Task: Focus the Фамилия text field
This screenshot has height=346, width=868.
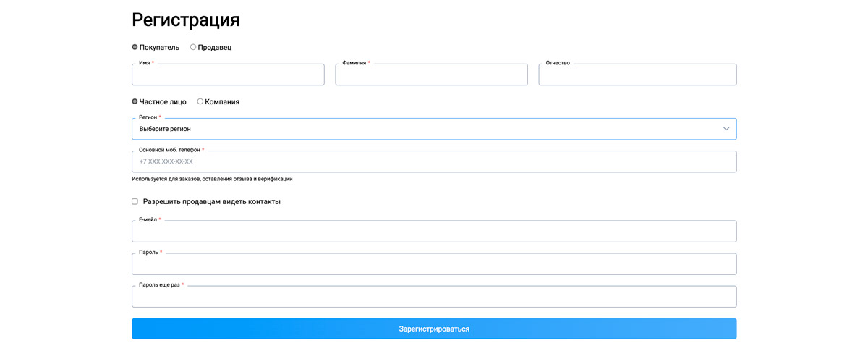Action: click(431, 75)
